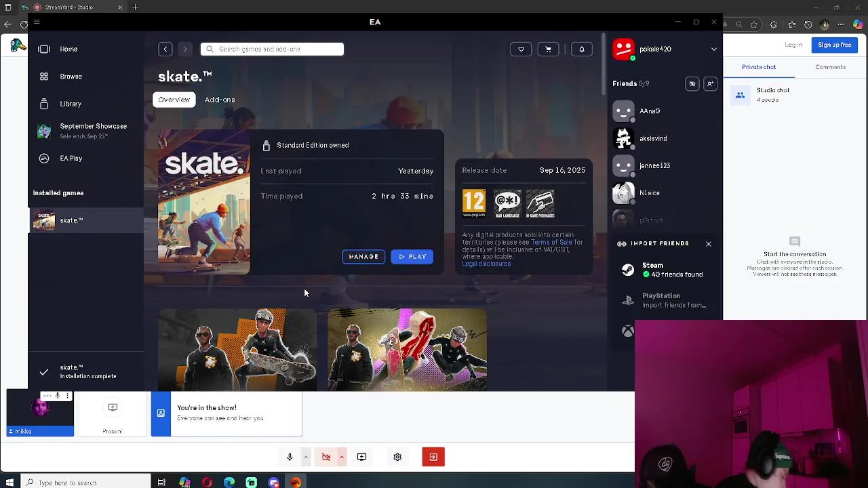Screen dimensions: 868x488
Task: Open Copilot icon in browser toolbar
Action: (859, 24)
